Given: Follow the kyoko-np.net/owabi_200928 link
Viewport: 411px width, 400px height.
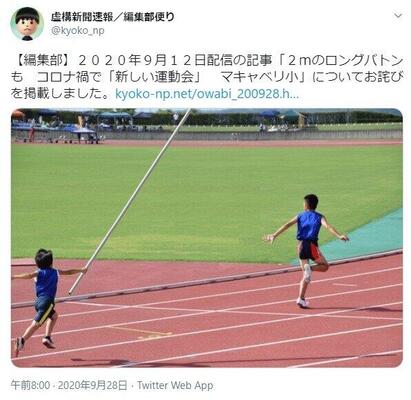Looking at the screenshot, I should [207, 94].
